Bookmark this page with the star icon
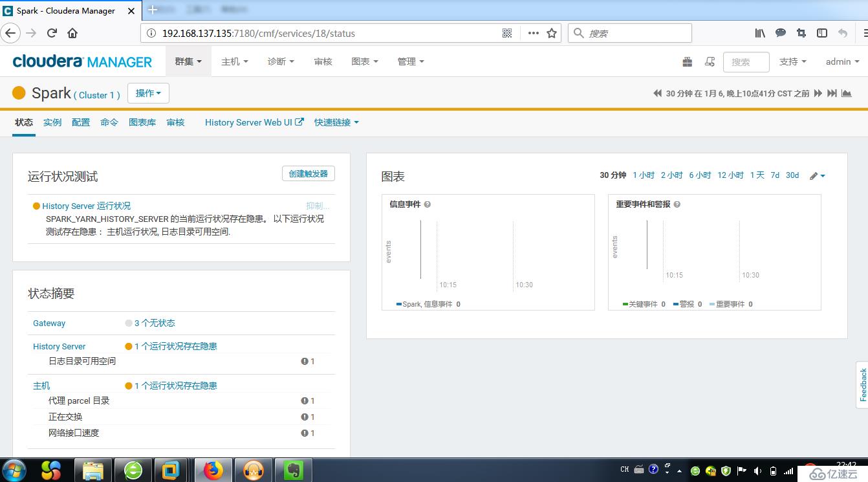The width and height of the screenshot is (868, 482). coord(552,33)
